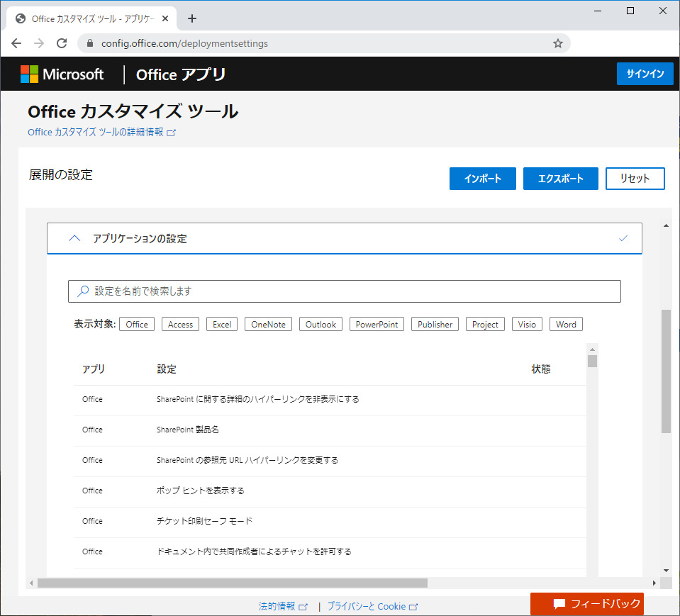
Task: Click the インポート button
Action: [483, 179]
